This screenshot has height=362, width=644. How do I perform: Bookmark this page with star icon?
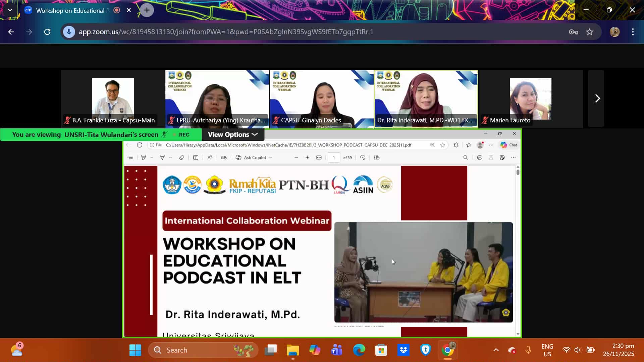coord(590,32)
